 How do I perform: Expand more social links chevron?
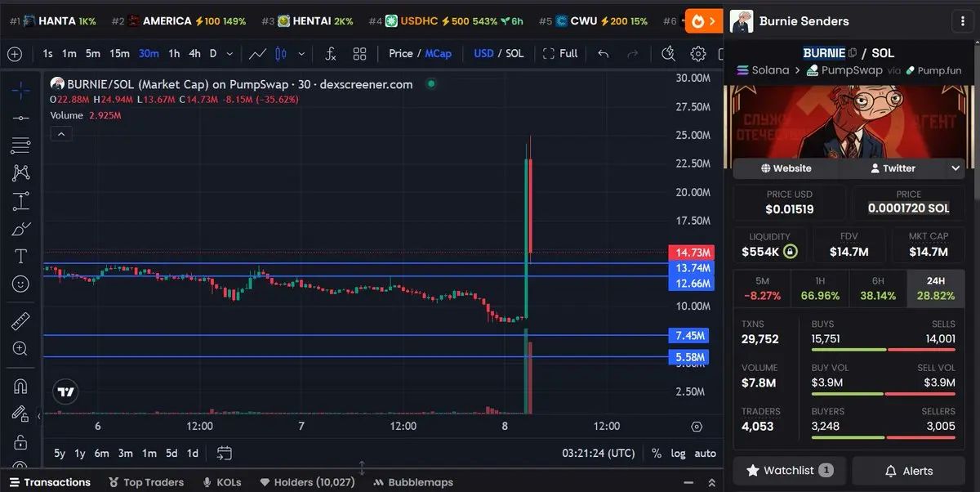(955, 168)
